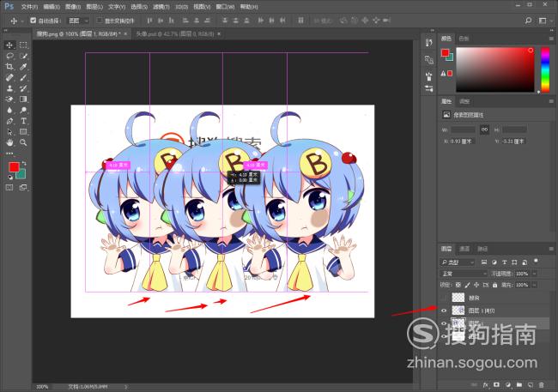Select the Hand tool
558x392 pixels.
click(x=9, y=142)
